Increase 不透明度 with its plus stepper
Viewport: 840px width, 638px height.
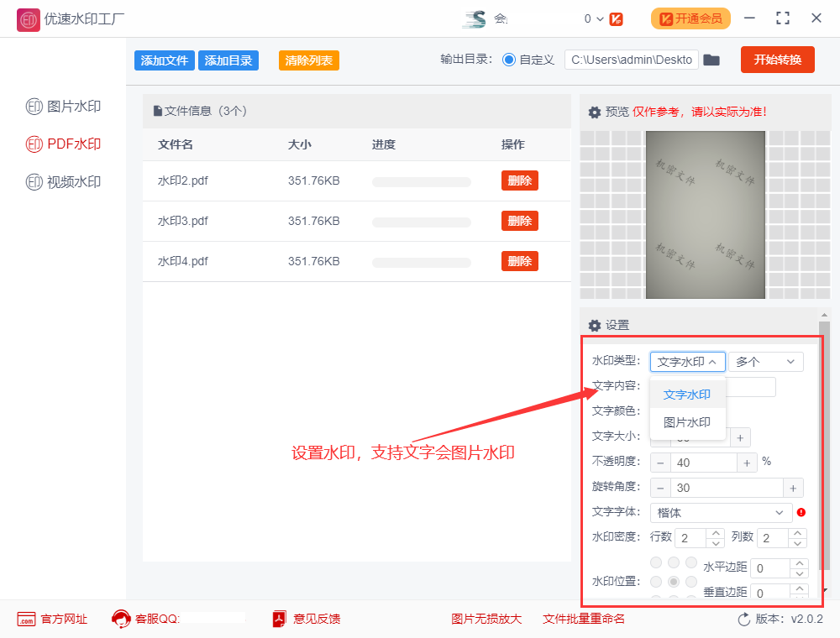coord(747,462)
